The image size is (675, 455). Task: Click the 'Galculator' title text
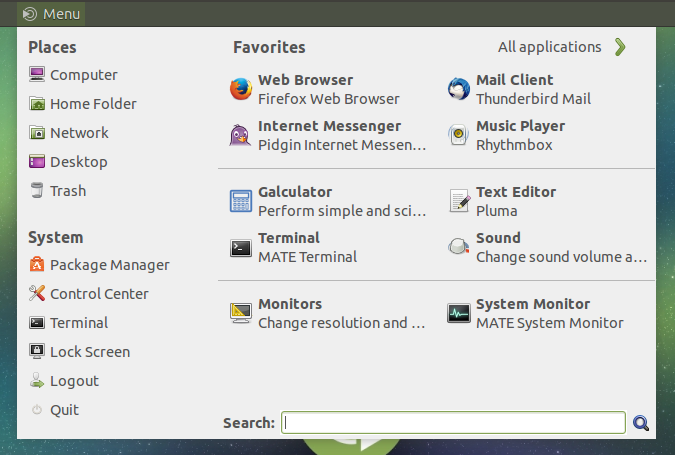click(295, 192)
